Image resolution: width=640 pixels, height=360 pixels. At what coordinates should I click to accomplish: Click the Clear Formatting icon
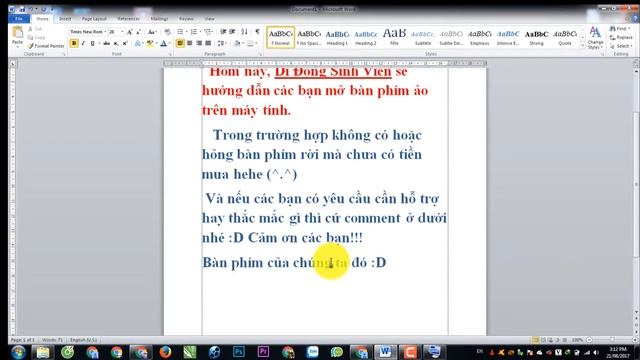pos(167,32)
